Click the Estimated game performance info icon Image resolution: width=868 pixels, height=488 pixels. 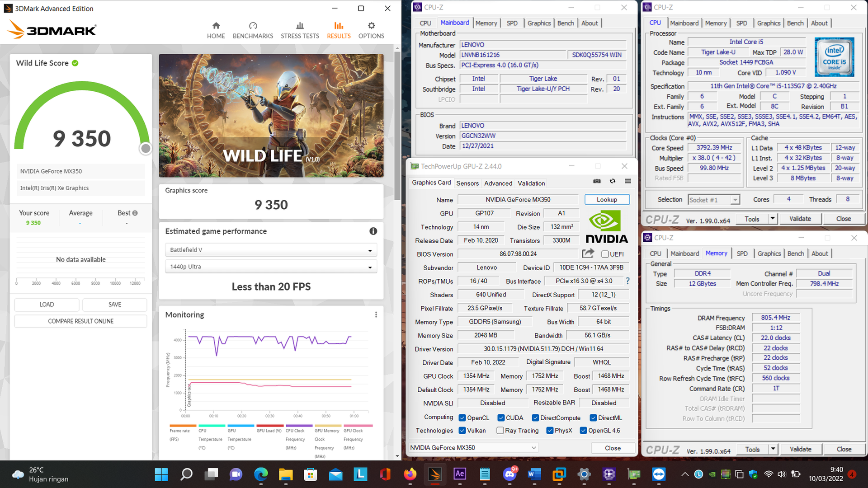(x=373, y=231)
